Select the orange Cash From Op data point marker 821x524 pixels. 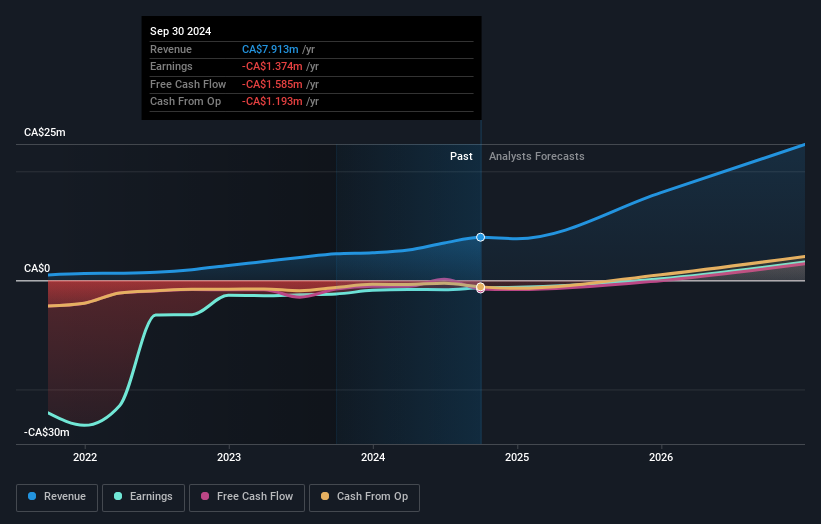click(480, 287)
